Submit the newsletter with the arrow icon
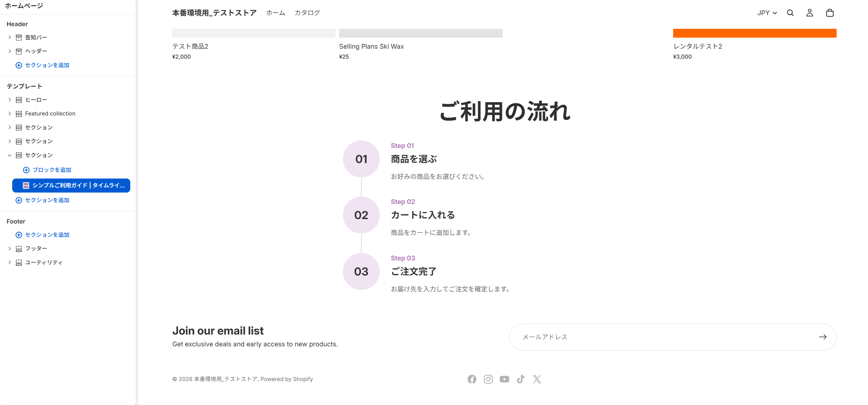 point(823,337)
